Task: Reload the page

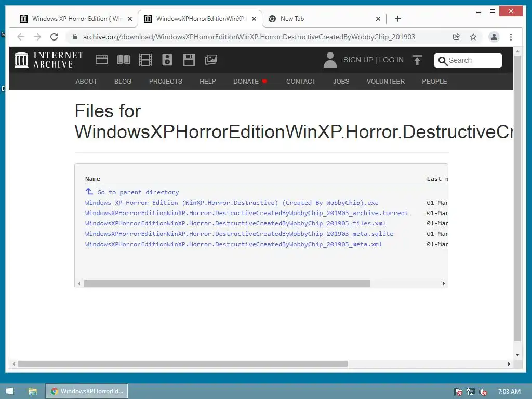Action: tap(54, 37)
